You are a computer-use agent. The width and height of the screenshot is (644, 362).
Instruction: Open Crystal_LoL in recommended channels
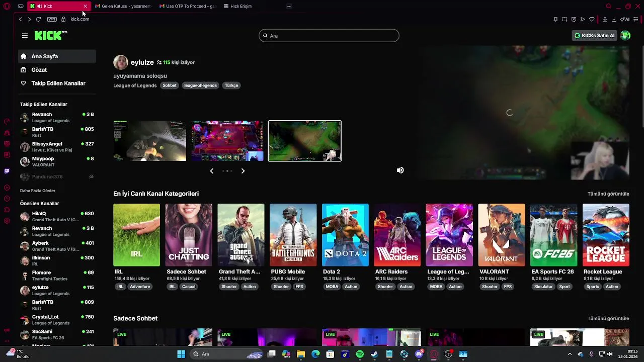57,320
